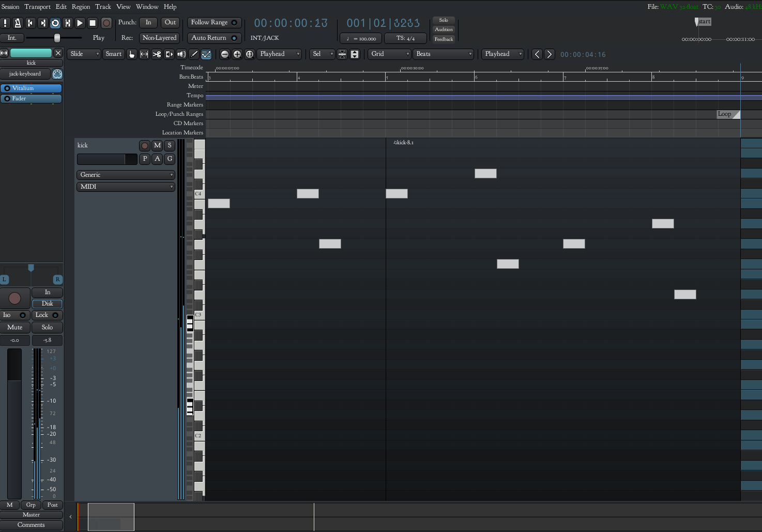Solo the kick mixer strip
This screenshot has height=532, width=762.
pyautogui.click(x=47, y=327)
